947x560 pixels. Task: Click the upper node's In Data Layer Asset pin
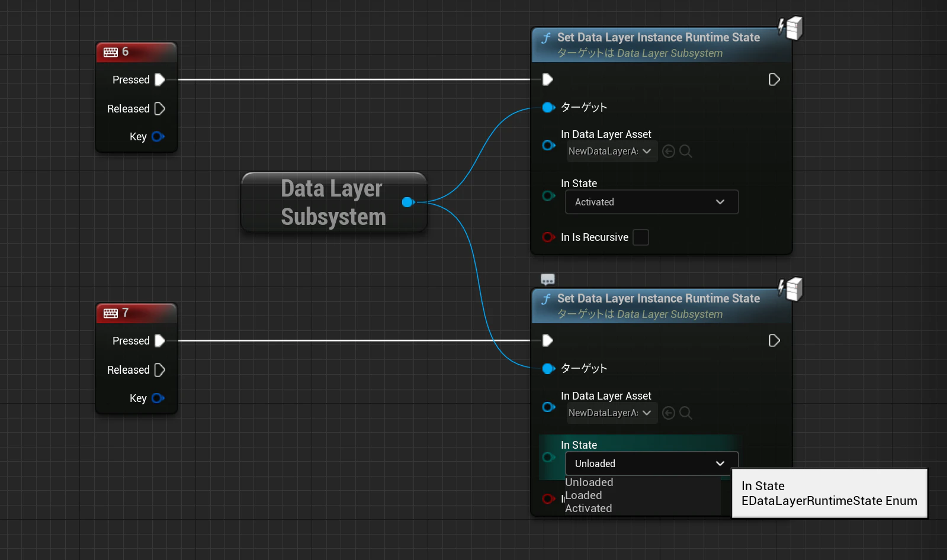click(549, 145)
